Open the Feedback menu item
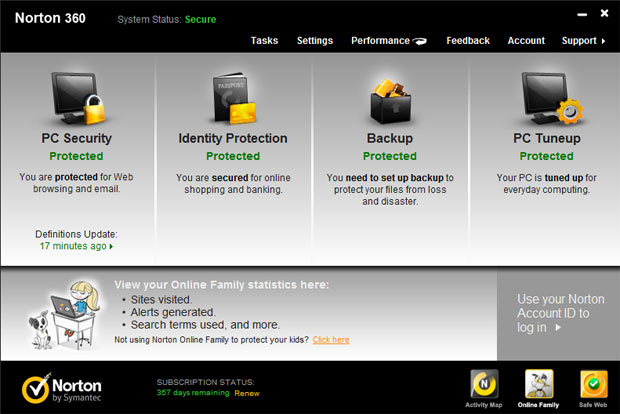Viewport: 620px width, 414px height. click(468, 41)
